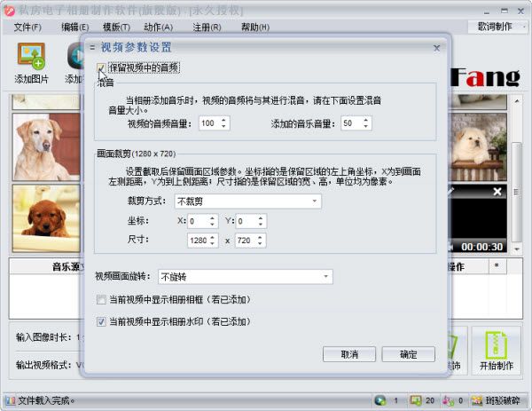
Task: Click the 音乐源 column header
Action: [x=46, y=266]
